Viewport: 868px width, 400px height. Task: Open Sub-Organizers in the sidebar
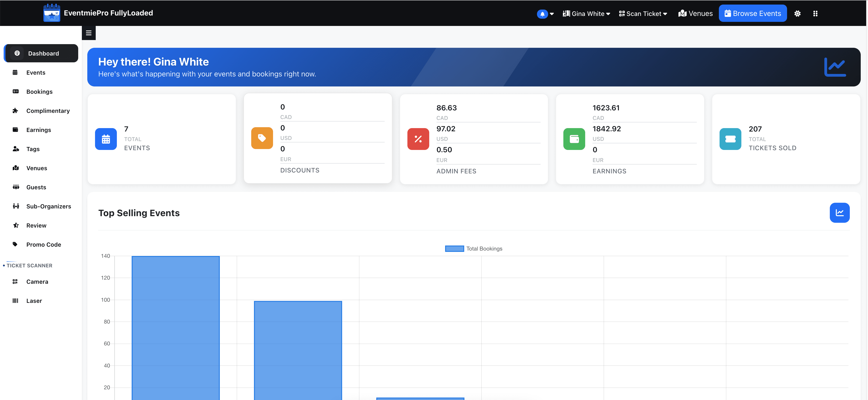41,206
